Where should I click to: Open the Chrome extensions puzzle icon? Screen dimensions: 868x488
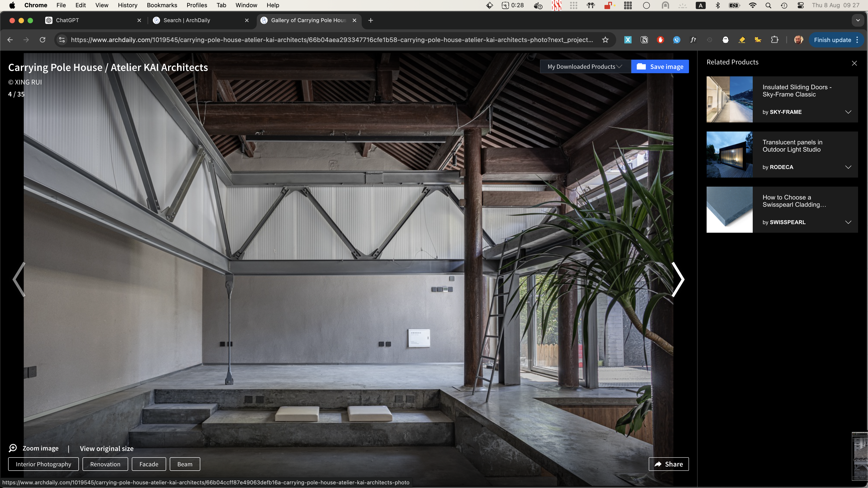774,40
